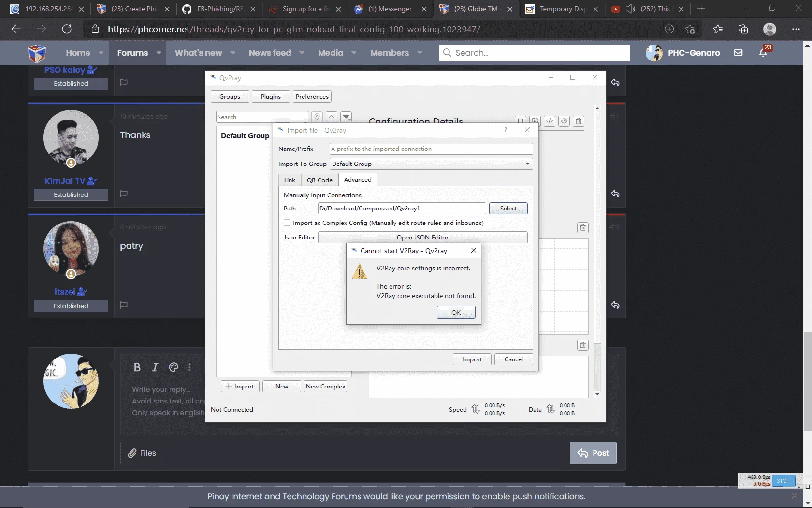The width and height of the screenshot is (812, 508).
Task: Expand the Media nav dropdown arrow
Action: click(354, 53)
